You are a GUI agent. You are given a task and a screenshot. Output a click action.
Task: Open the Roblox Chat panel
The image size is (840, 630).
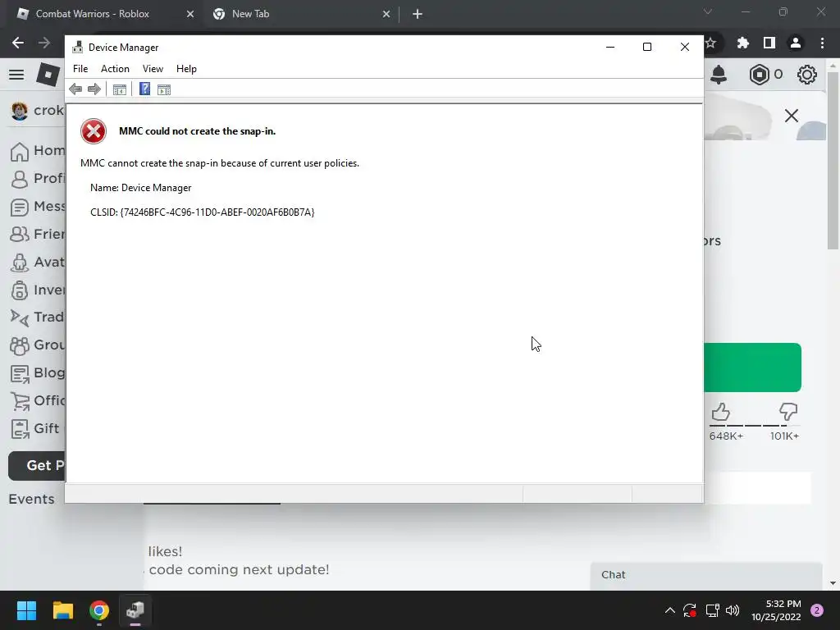coord(706,575)
